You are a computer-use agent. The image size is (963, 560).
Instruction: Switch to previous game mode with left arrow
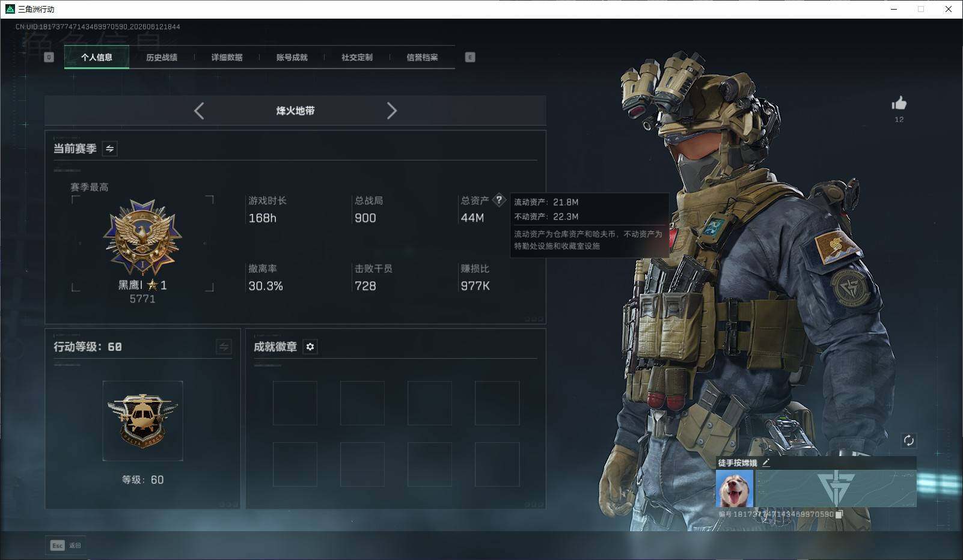click(199, 111)
